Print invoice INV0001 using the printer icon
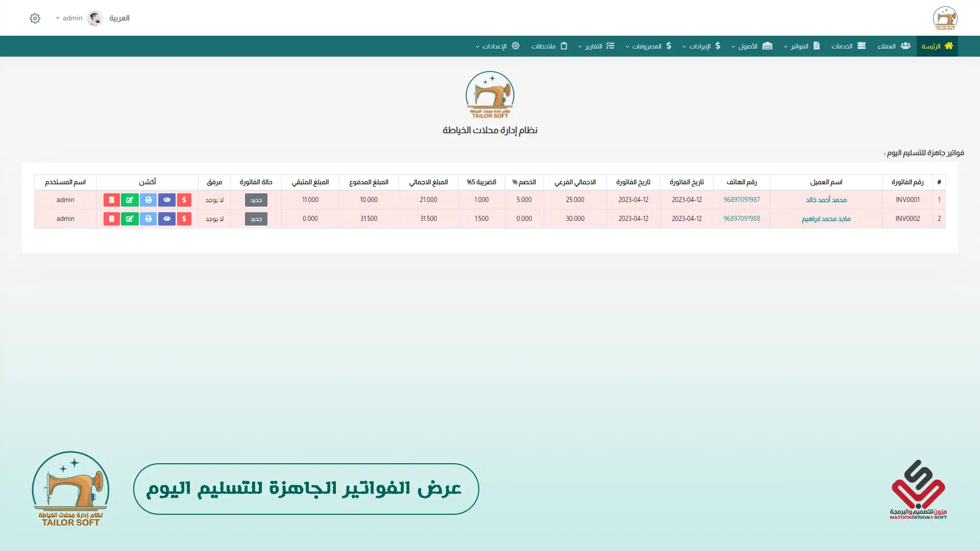 point(148,200)
